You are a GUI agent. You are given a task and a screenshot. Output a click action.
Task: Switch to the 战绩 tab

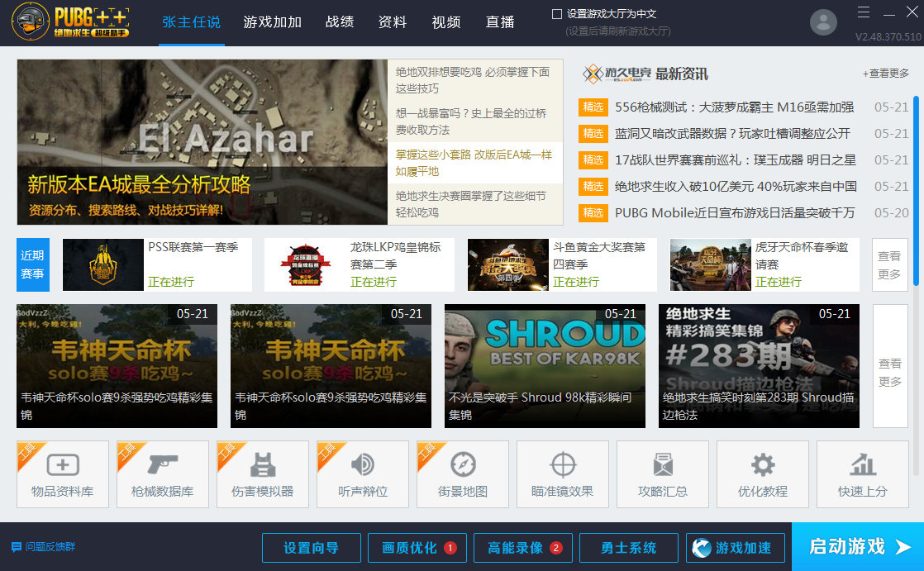340,22
